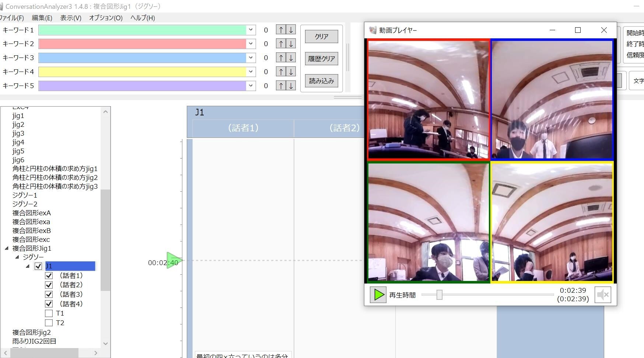
Task: Select jig6 in the tree
Action: (18, 160)
